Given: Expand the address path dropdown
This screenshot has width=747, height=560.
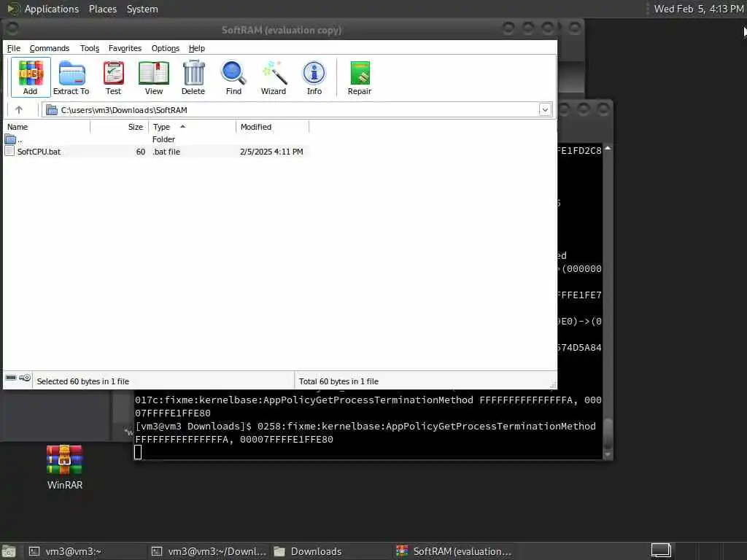Looking at the screenshot, I should point(545,110).
